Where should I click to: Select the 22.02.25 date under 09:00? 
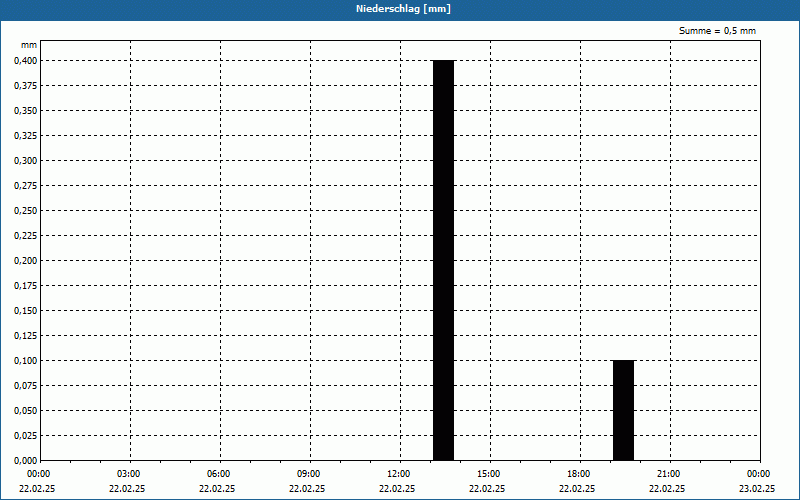coord(307,489)
